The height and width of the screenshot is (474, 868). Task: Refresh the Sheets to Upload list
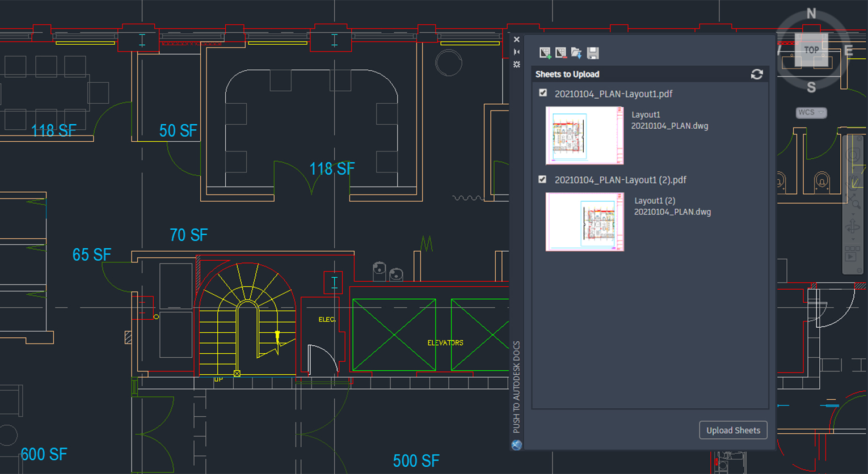pos(757,74)
